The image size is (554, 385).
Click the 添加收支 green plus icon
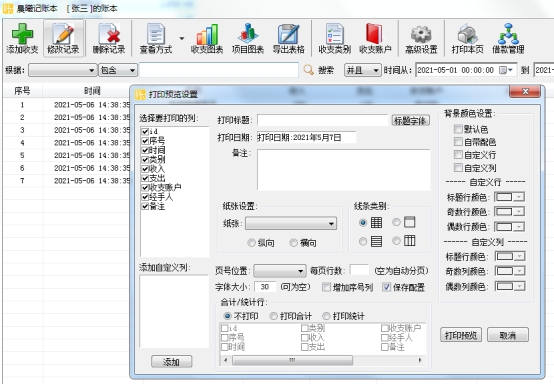tap(22, 34)
